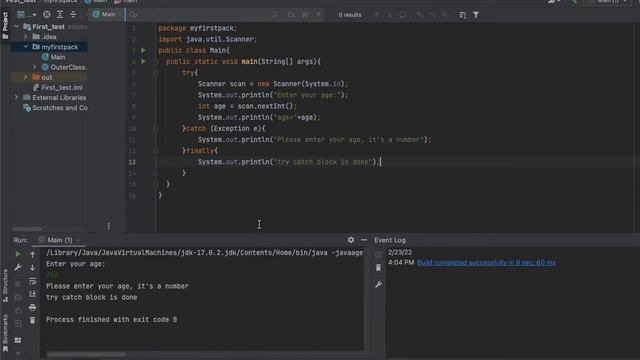This screenshot has height=360, width=640.
Task: Collapse the myfirstpack folder
Action: [x=26, y=47]
